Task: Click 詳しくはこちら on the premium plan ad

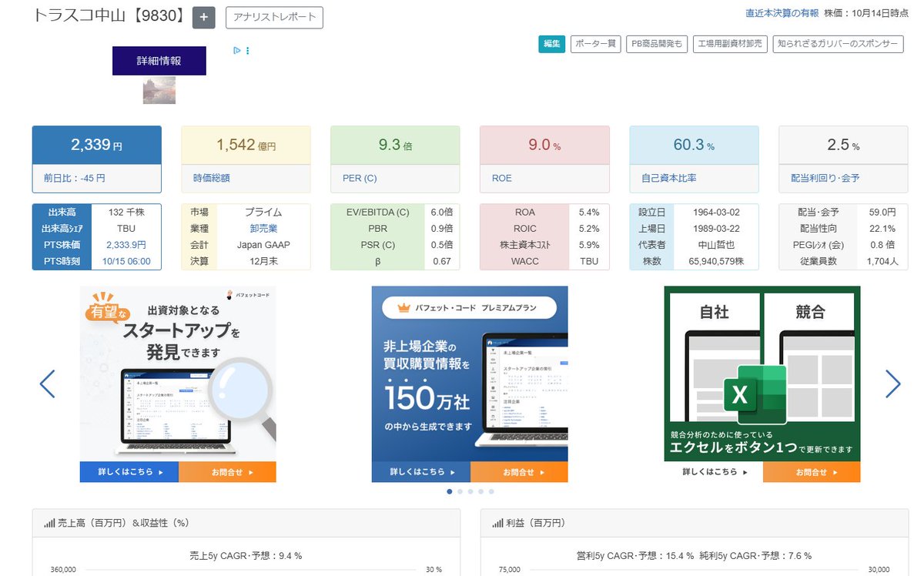Action: pos(420,472)
